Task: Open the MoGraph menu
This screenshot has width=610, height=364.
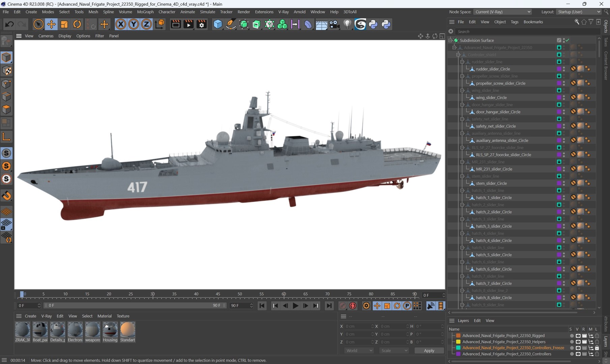Action: [x=145, y=12]
